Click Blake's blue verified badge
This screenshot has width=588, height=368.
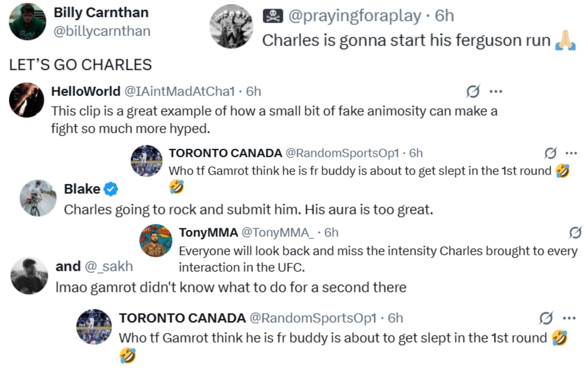click(111, 189)
